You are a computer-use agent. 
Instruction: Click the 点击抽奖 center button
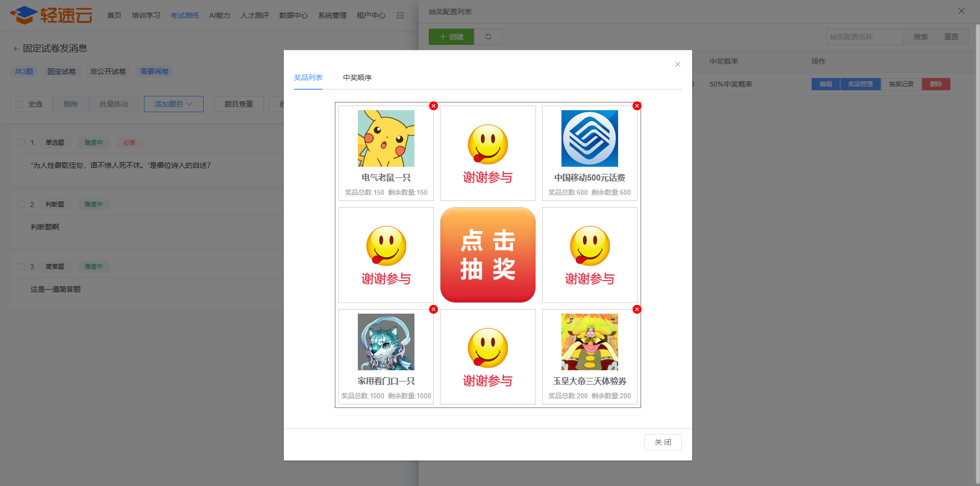coord(488,254)
